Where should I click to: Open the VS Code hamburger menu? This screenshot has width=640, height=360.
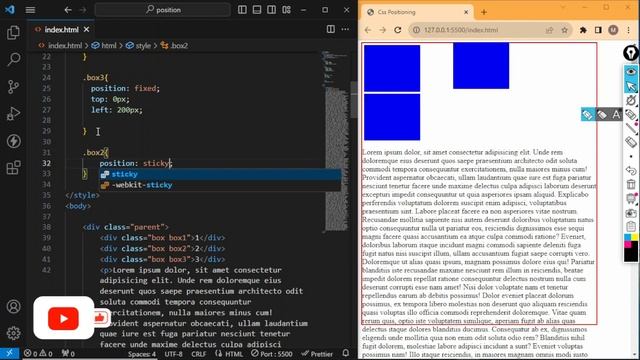point(30,10)
